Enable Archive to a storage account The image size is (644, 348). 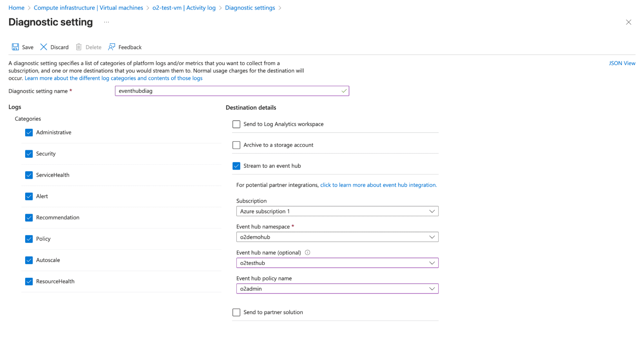pyautogui.click(x=236, y=145)
